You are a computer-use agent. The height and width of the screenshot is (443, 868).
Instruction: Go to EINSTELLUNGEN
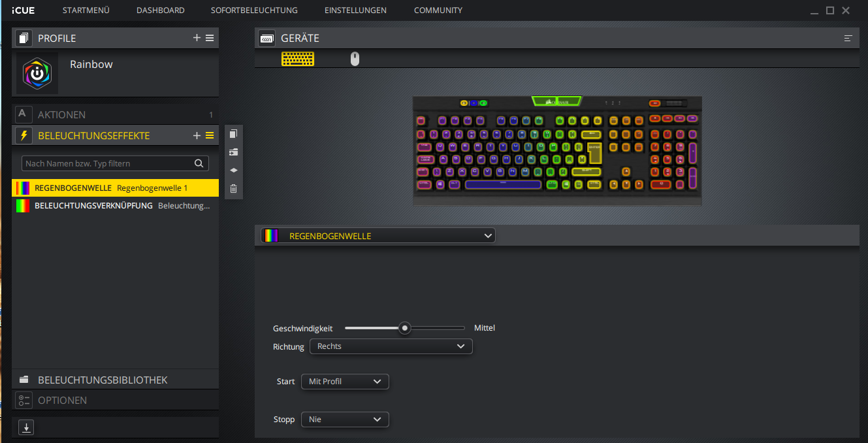tap(355, 10)
